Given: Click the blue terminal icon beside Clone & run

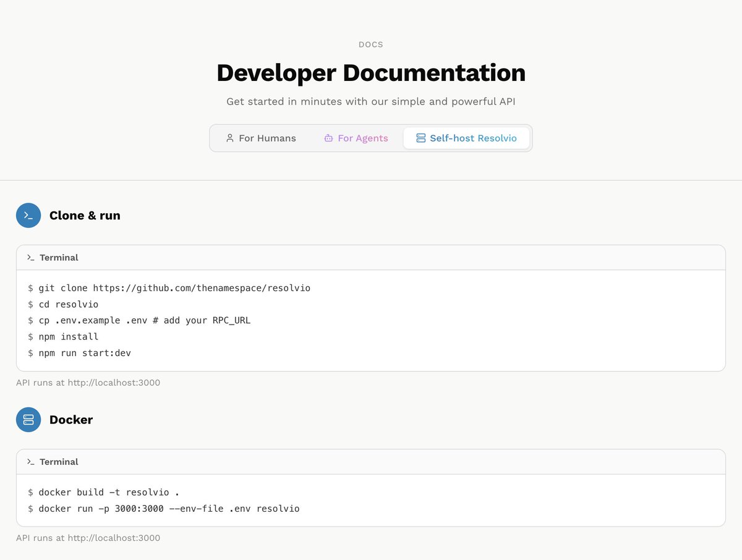Looking at the screenshot, I should click(x=28, y=215).
